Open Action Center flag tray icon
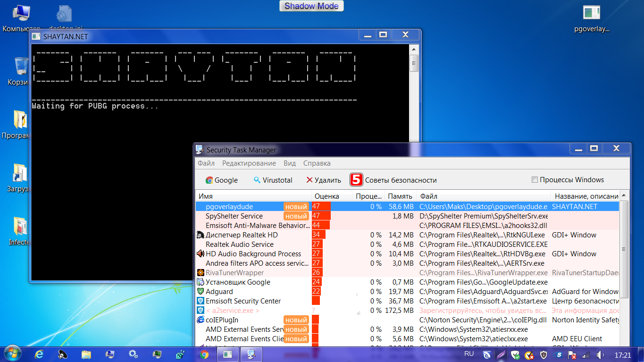The width and height of the screenshot is (644, 362). (573, 354)
